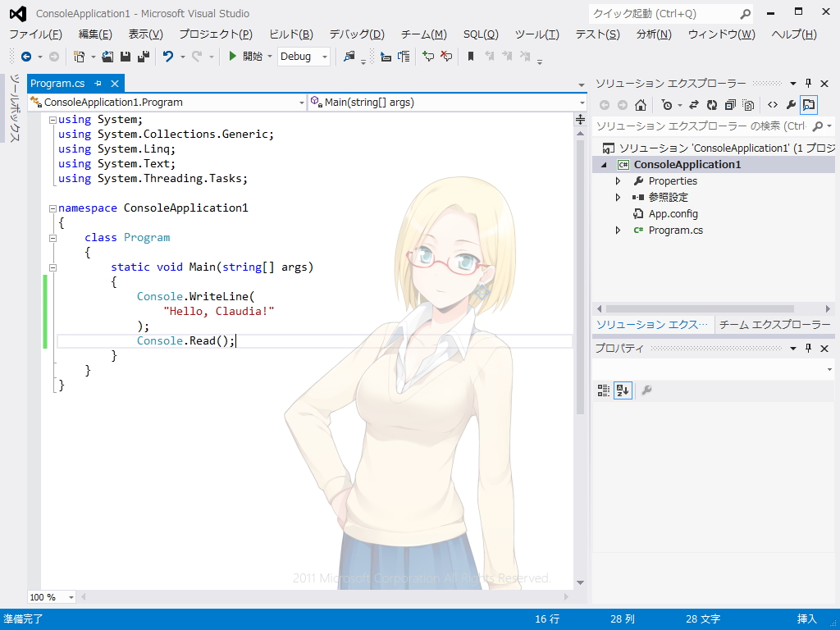The height and width of the screenshot is (630, 840).
Task: Open the ツール(T) menu
Action: click(536, 34)
